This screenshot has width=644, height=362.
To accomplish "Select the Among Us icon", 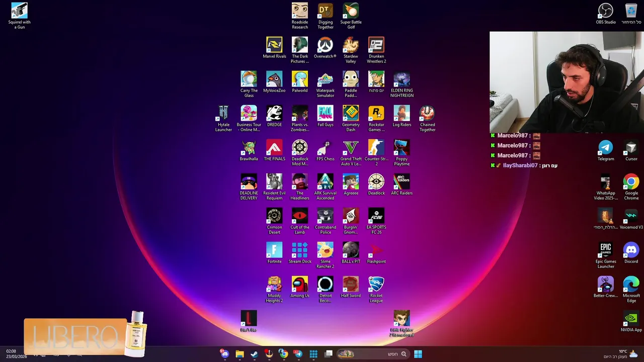I will [300, 287].
